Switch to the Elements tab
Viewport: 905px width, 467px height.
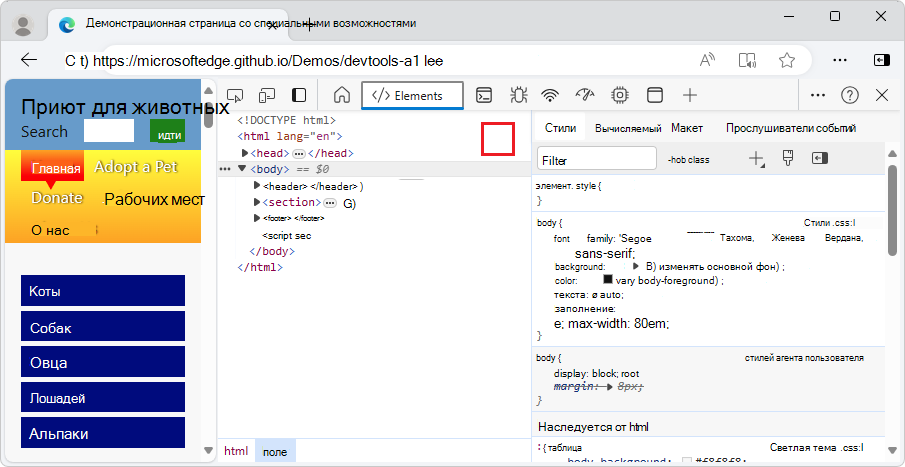tap(412, 96)
